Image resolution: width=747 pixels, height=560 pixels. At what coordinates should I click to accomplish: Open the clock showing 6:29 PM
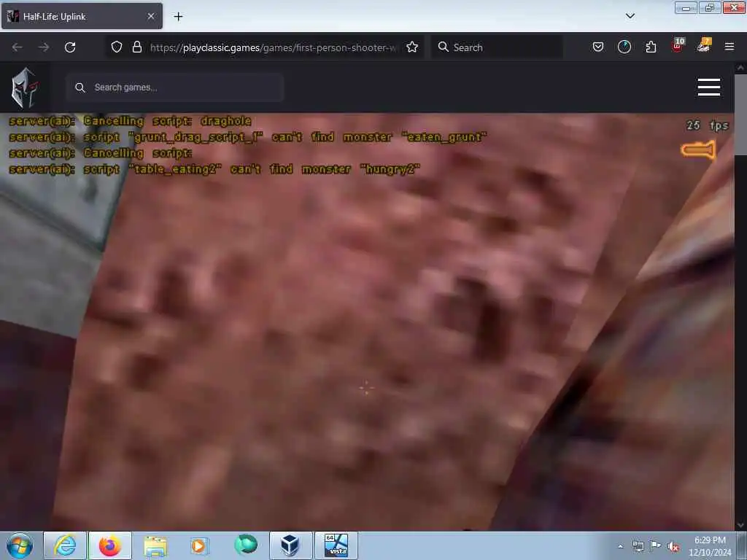coord(710,545)
